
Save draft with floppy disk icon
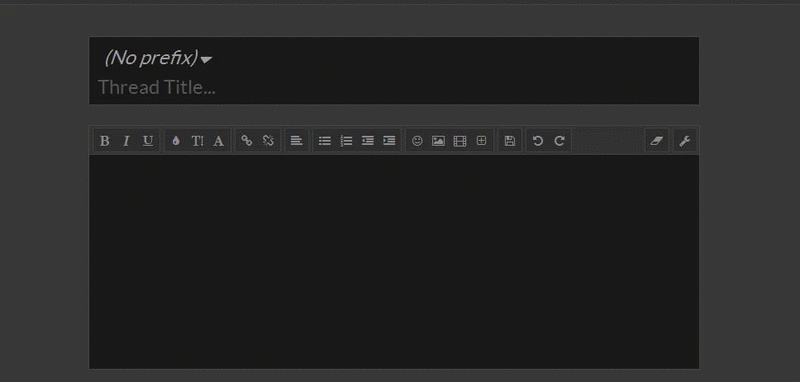510,141
